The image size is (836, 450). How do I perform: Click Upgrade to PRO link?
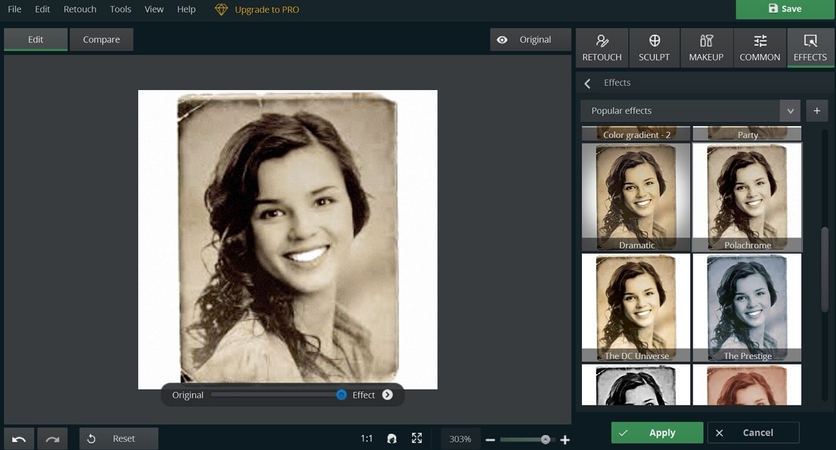click(267, 10)
